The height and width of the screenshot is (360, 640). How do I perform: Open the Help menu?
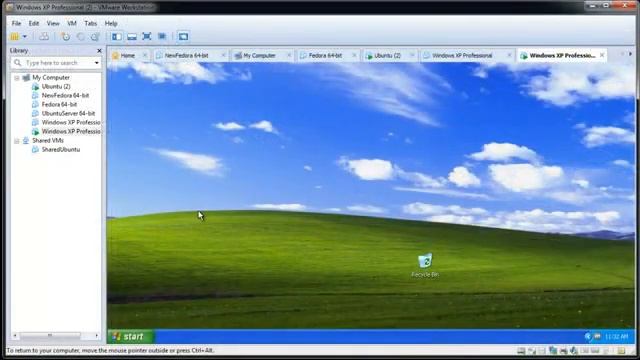(x=111, y=23)
